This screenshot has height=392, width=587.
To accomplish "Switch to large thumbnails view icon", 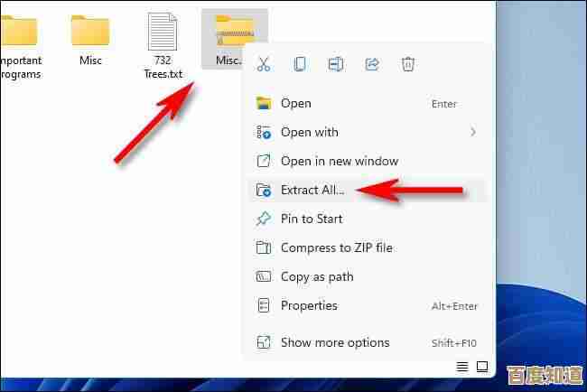I will [482, 367].
